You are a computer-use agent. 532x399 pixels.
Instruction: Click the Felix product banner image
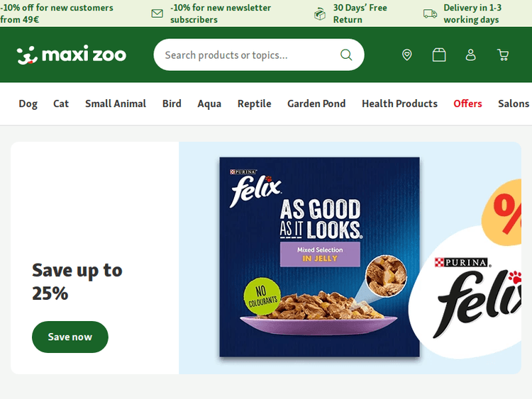coord(319,257)
